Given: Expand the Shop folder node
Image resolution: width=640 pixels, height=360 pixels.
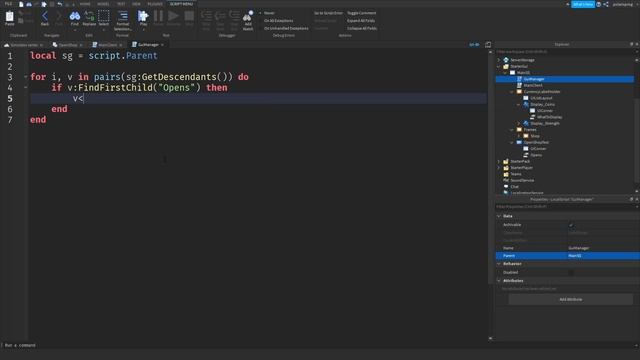Looking at the screenshot, I should click(519, 136).
